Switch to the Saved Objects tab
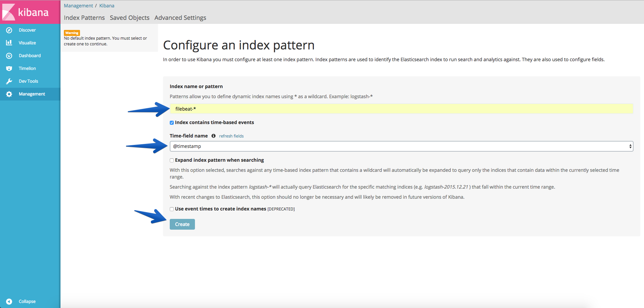 tap(130, 18)
